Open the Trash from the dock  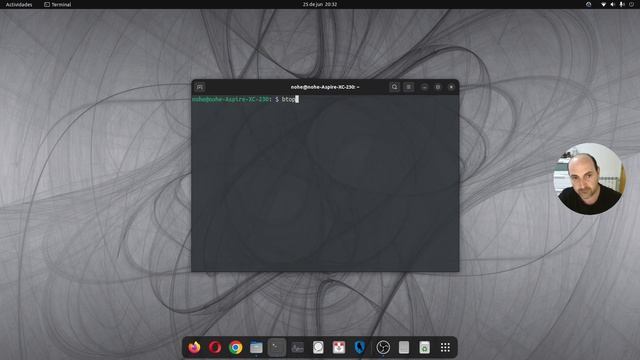click(x=424, y=347)
